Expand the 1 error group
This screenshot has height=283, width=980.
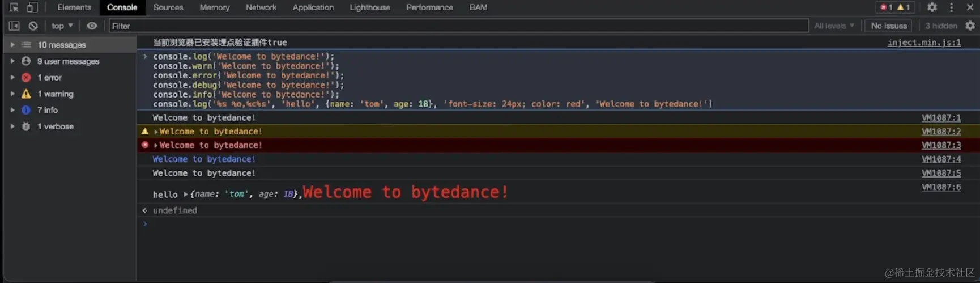(12, 77)
